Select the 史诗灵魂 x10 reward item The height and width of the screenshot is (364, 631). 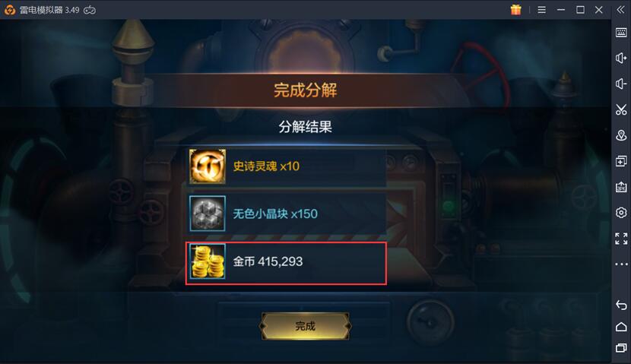286,166
